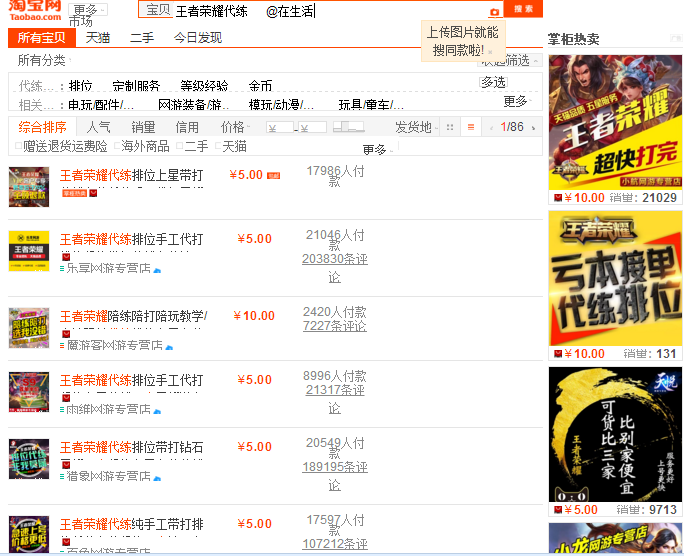Click Wangwang chat icon beside 魔游客网游专营店
This screenshot has width=684, height=556.
tap(169, 347)
